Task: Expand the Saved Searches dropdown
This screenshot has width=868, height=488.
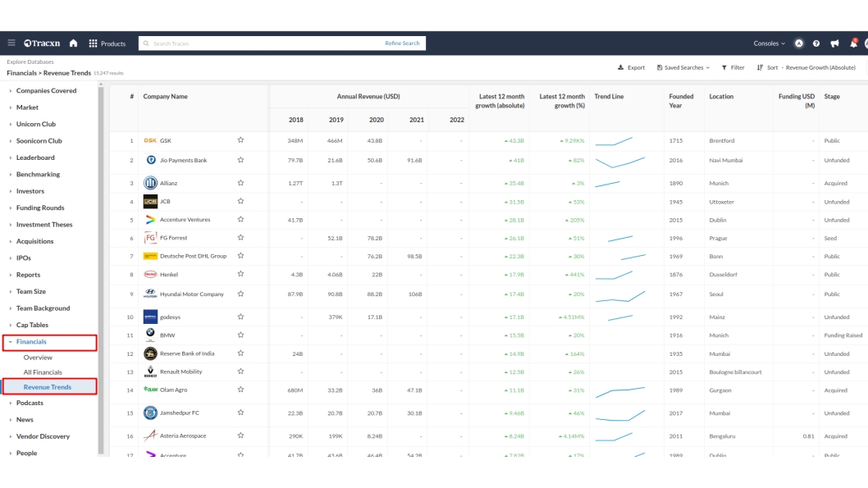Action: (683, 67)
